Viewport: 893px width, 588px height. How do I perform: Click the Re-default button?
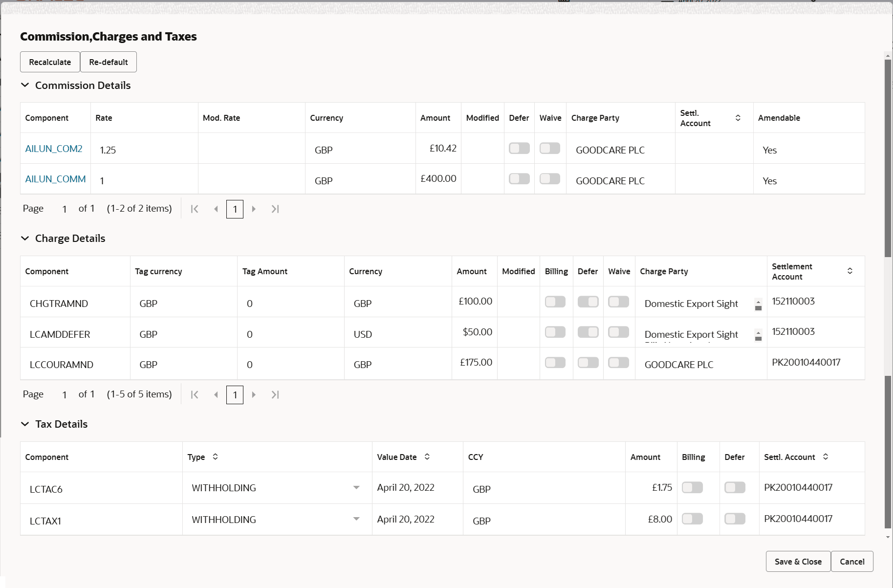[108, 62]
